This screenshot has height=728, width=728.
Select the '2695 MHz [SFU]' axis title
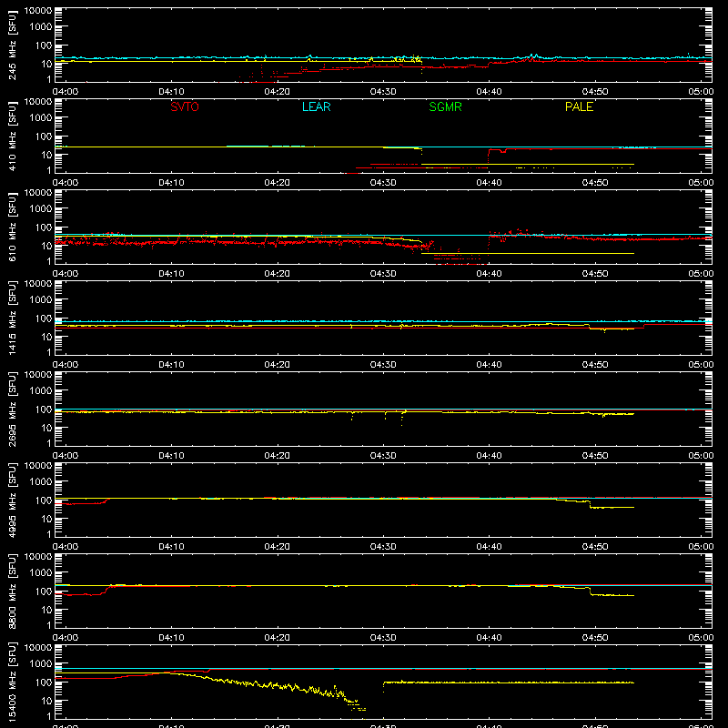[13, 409]
